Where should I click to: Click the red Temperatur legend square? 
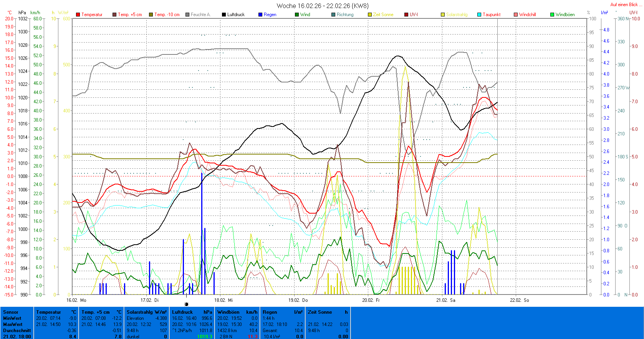tap(78, 15)
